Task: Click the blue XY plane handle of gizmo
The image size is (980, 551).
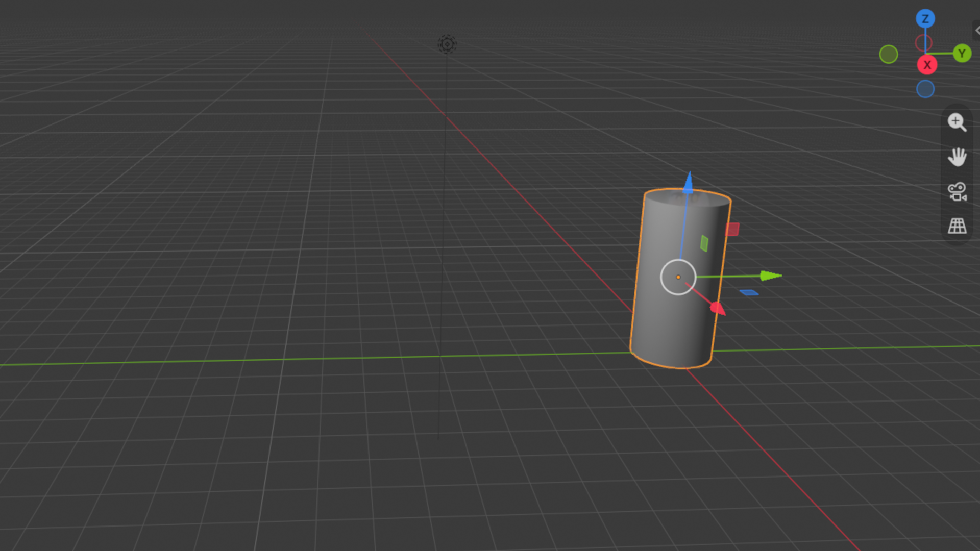Action: point(749,292)
